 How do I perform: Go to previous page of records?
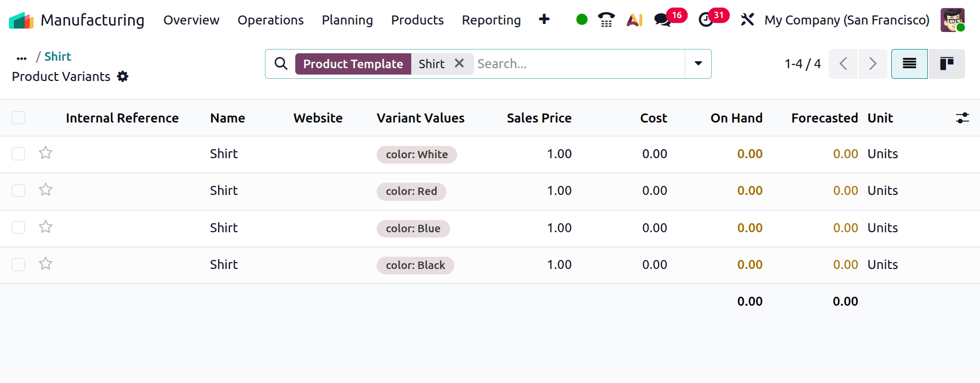click(843, 64)
